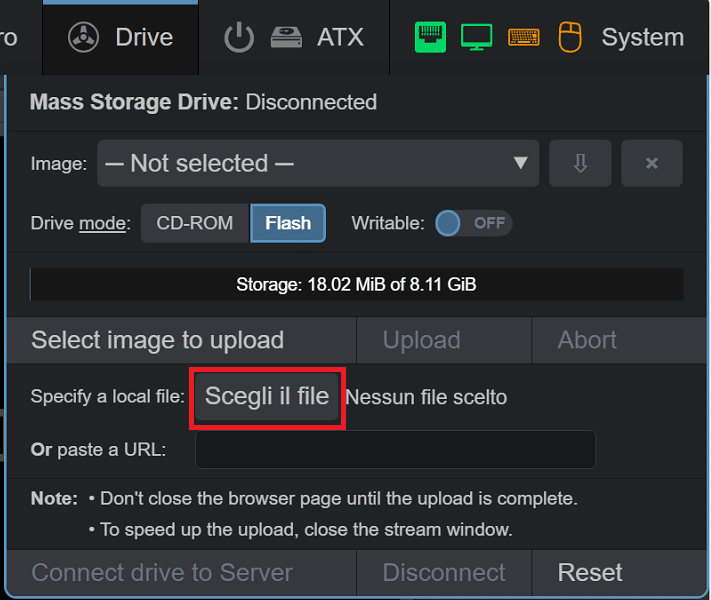Select CD-ROM drive mode
Screen dimensions: 711x600
click(x=195, y=223)
